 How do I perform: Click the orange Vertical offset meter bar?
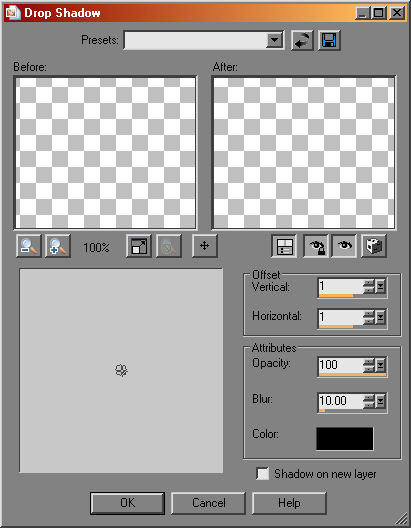336,296
